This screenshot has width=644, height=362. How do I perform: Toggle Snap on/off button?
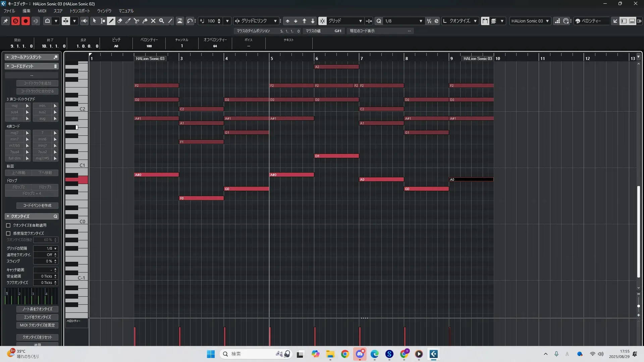pyautogui.click(x=322, y=21)
